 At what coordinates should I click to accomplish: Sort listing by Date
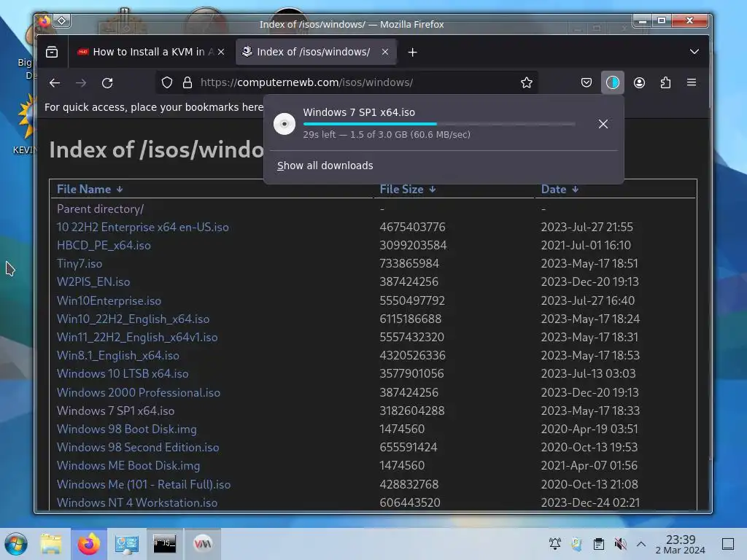(560, 189)
